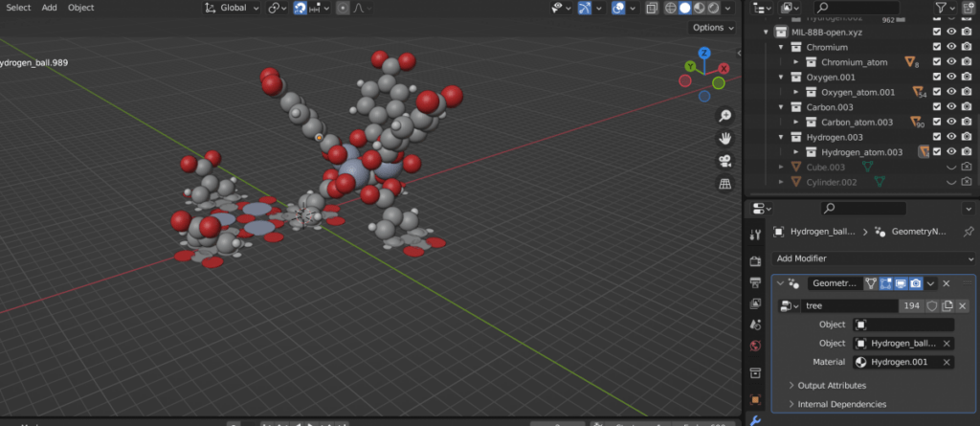Open object visibility and selectability dropdown

click(561, 8)
